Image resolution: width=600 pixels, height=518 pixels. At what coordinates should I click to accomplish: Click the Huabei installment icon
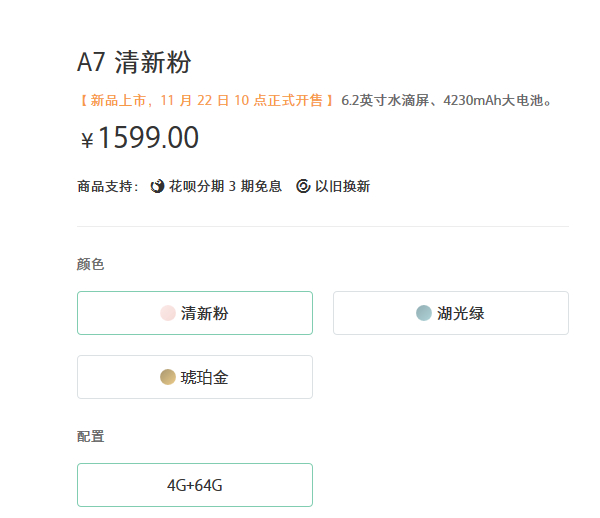157,186
